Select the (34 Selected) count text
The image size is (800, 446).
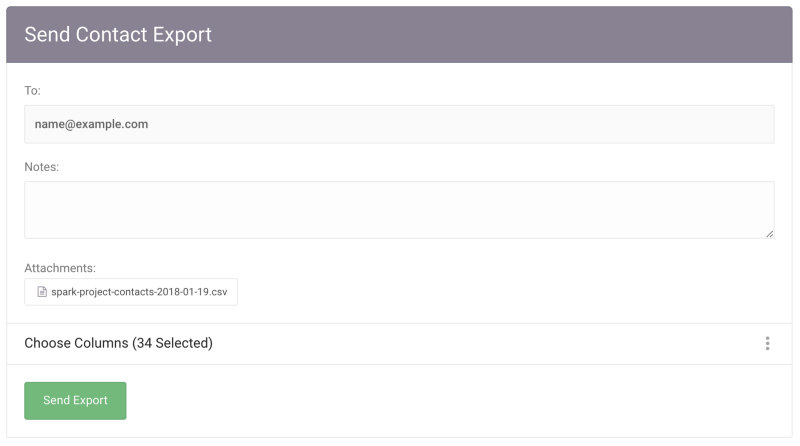click(172, 343)
